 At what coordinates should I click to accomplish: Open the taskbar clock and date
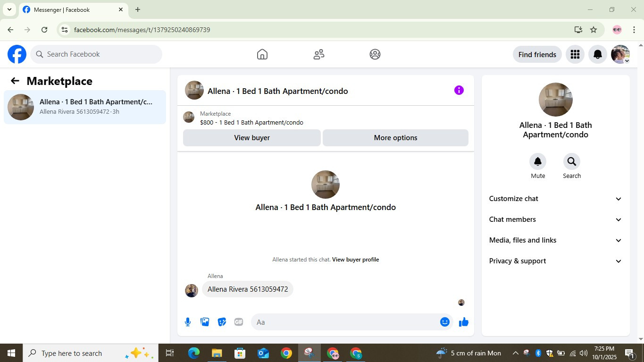pyautogui.click(x=604, y=353)
